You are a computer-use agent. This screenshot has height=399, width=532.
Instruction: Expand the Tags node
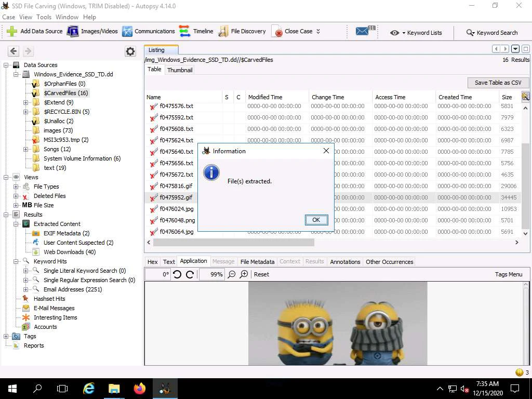6,336
